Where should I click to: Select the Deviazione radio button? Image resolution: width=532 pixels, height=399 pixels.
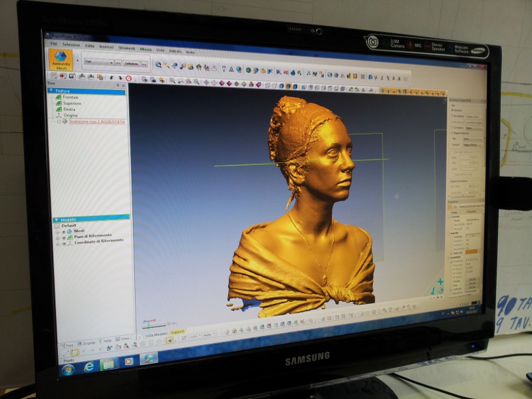[452, 116]
